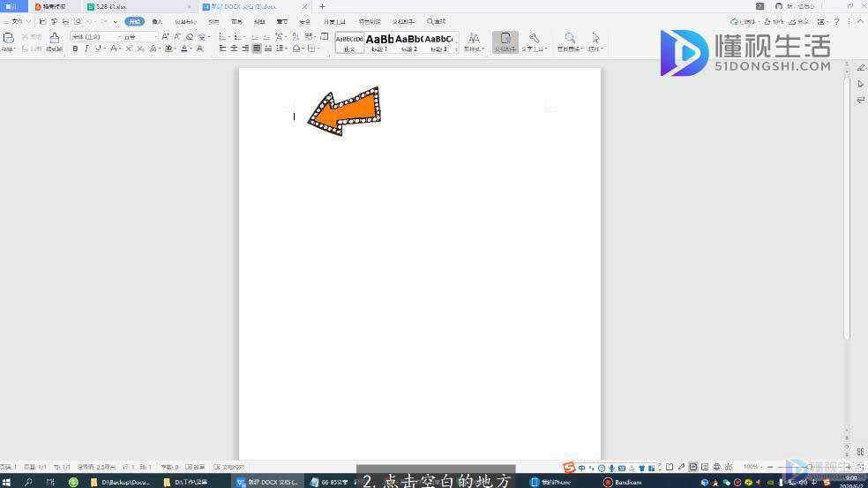Click the Help question mark icon
Screen dimensions: 868x488
coord(836,21)
